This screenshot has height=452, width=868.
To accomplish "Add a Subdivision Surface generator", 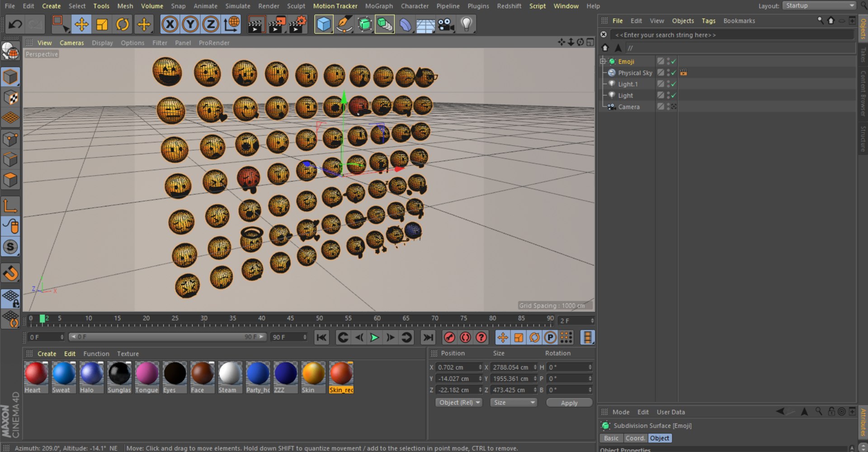I will tap(365, 24).
